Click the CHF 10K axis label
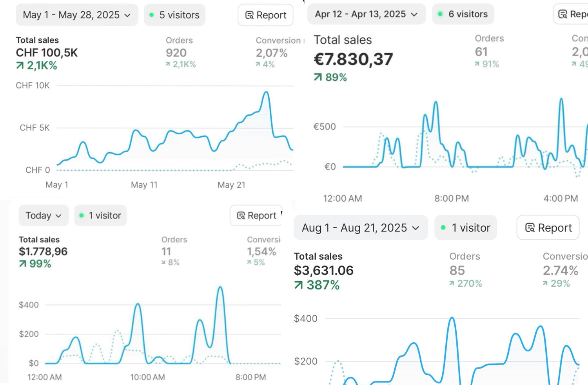This screenshot has height=385, width=588. click(33, 85)
